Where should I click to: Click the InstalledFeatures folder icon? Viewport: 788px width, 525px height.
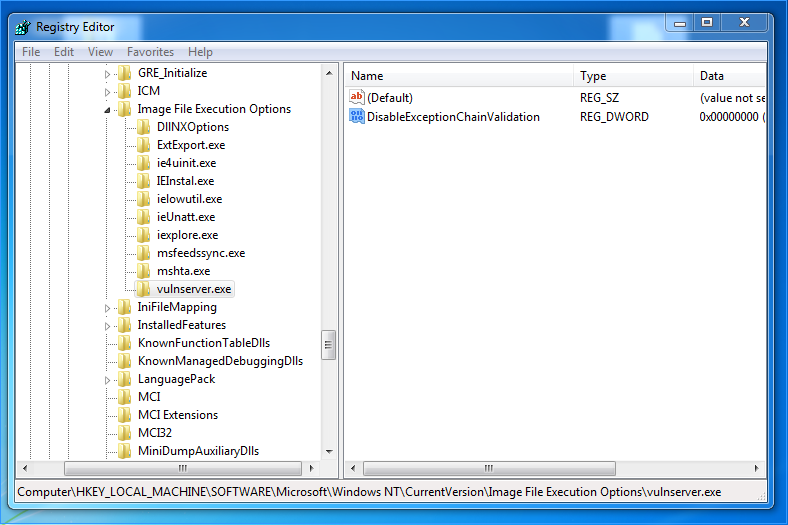[125, 325]
